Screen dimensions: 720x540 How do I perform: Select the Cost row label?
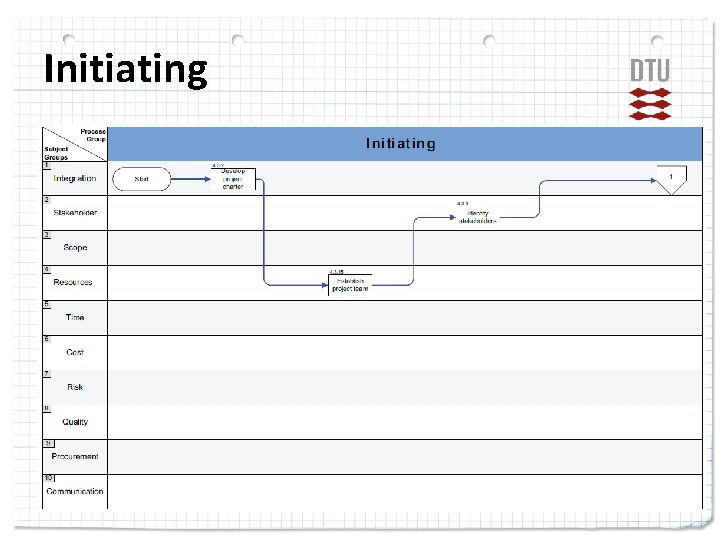(75, 352)
